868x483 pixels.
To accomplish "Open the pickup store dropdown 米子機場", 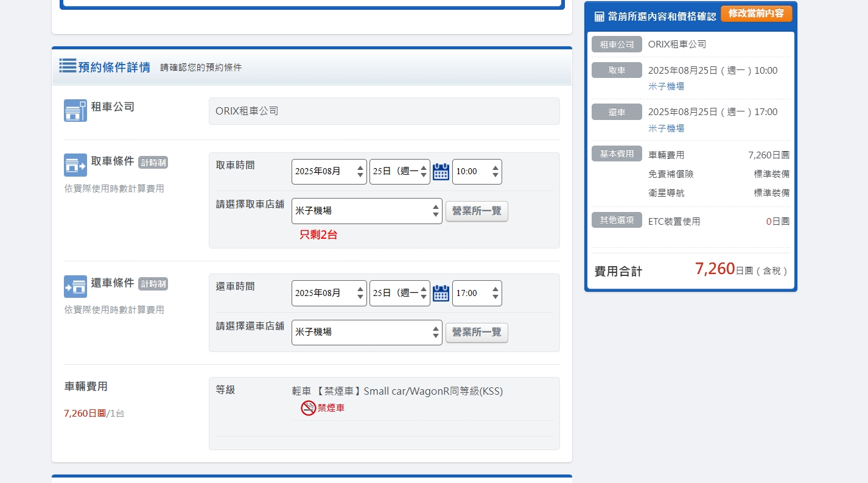I will (367, 211).
